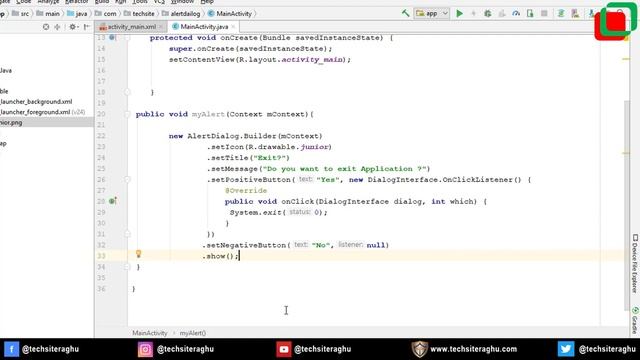Open the Tools menu
This screenshot has height=360, width=640.
click(x=139, y=2)
